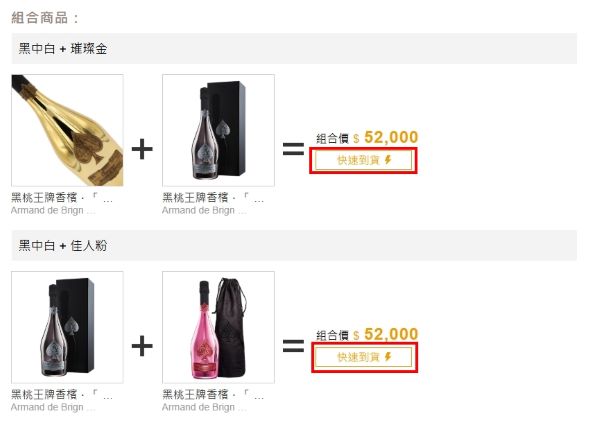Click the lightning icon in the 璀璨金 combo button
Viewport: 600px width, 423px height.
point(388,160)
